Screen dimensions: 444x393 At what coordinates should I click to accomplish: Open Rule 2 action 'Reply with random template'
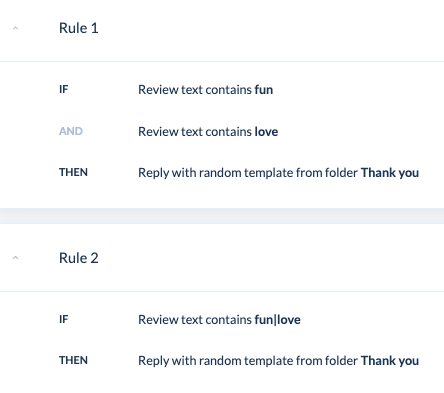coord(279,361)
